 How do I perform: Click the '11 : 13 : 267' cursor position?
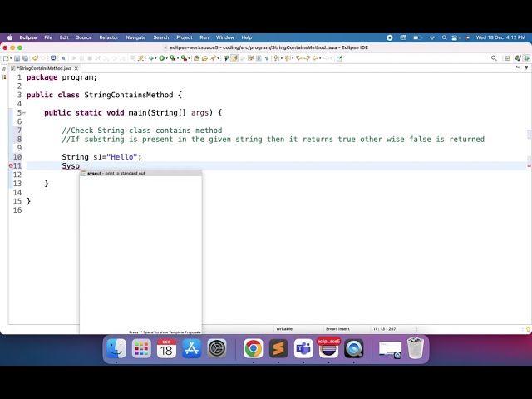384,329
